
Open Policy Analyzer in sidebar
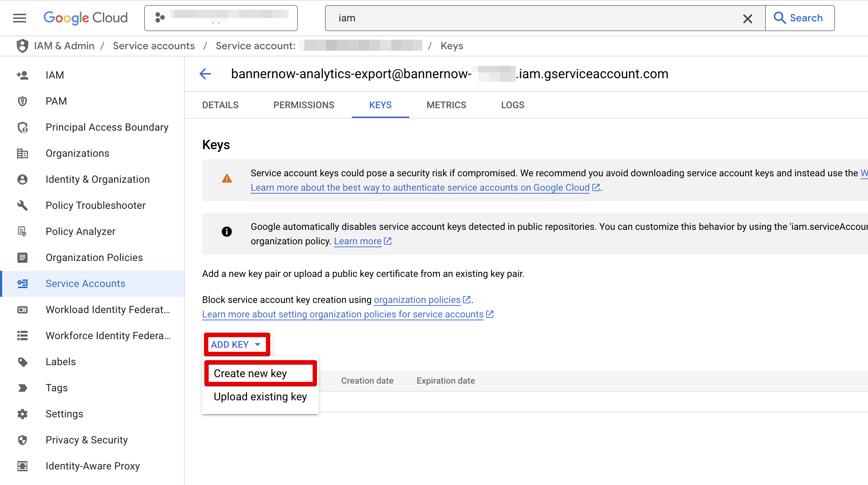80,231
